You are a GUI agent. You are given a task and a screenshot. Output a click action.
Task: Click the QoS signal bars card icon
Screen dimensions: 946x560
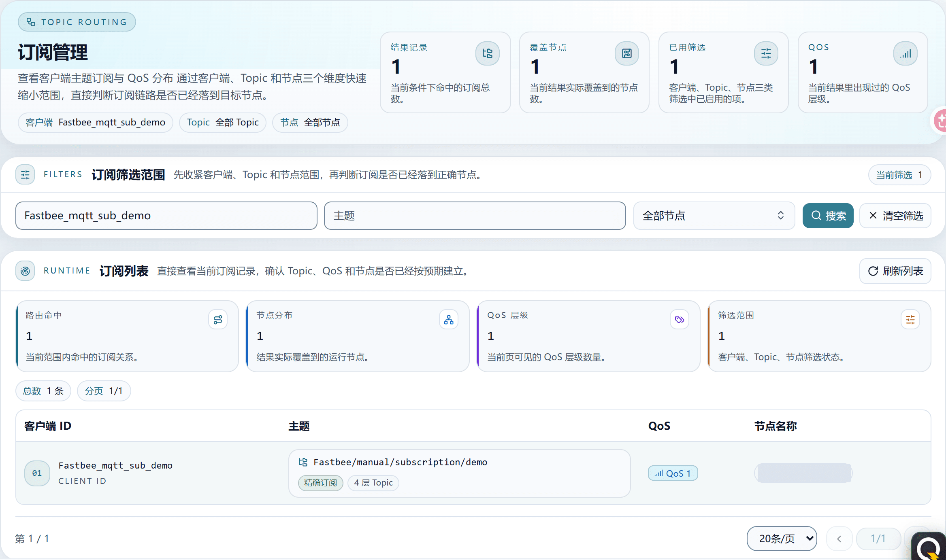click(906, 53)
